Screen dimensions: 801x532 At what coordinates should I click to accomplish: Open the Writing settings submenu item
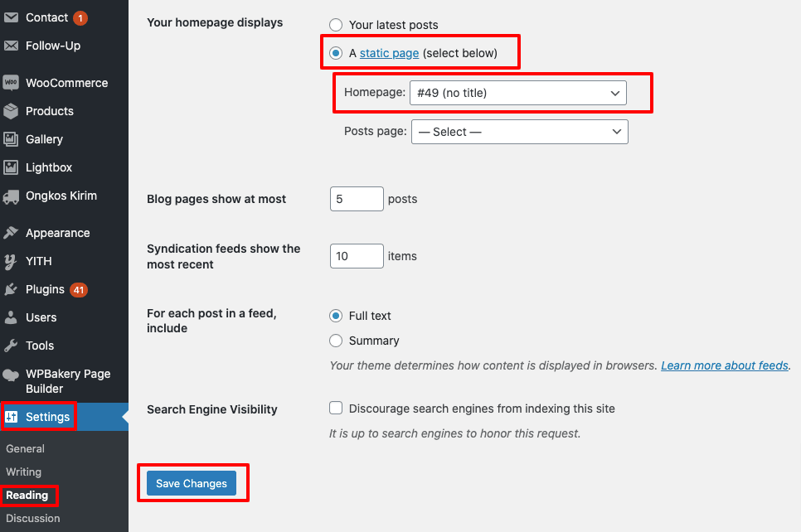click(23, 472)
